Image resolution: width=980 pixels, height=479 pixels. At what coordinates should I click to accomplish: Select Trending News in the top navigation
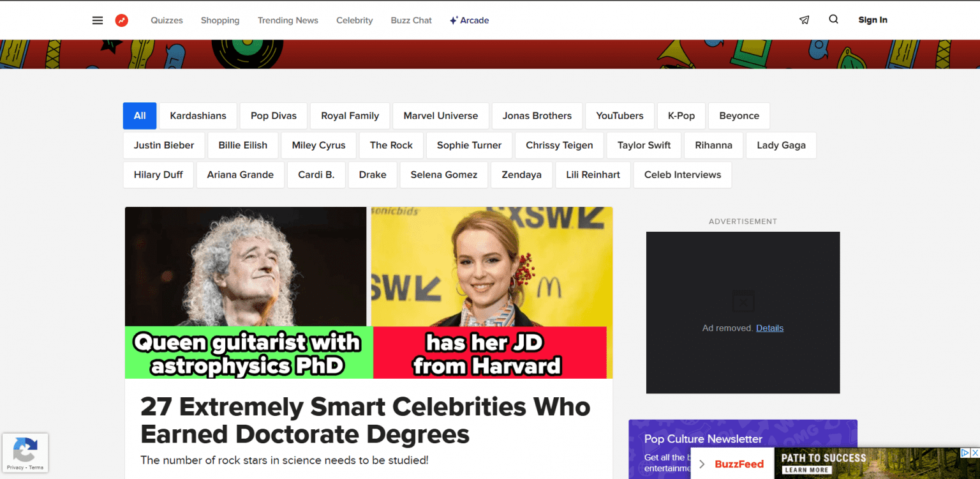tap(288, 20)
